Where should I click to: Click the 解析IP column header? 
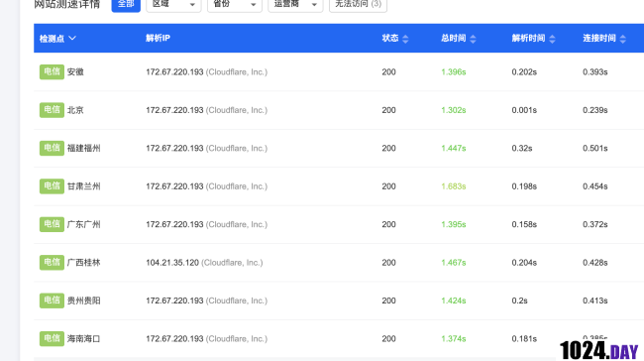[158, 39]
